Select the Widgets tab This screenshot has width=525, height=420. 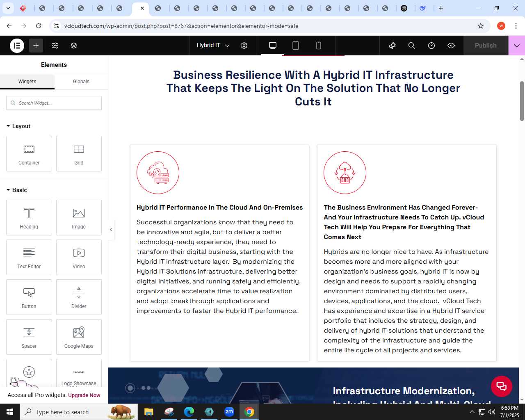click(x=27, y=82)
